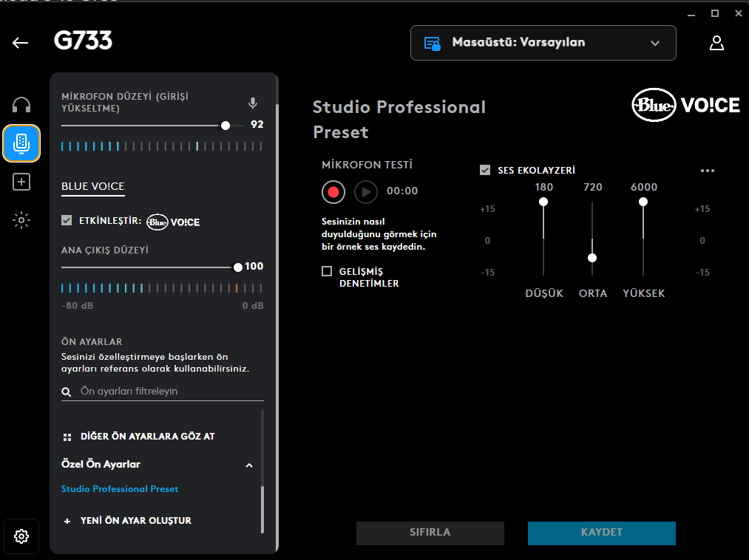Go back using the left arrow
Image resolution: width=749 pixels, height=560 pixels.
(20, 43)
